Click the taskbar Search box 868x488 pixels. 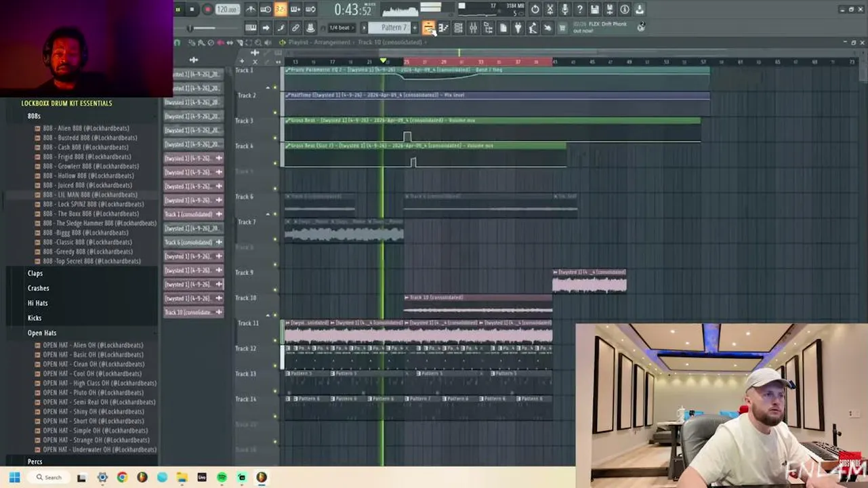click(49, 477)
